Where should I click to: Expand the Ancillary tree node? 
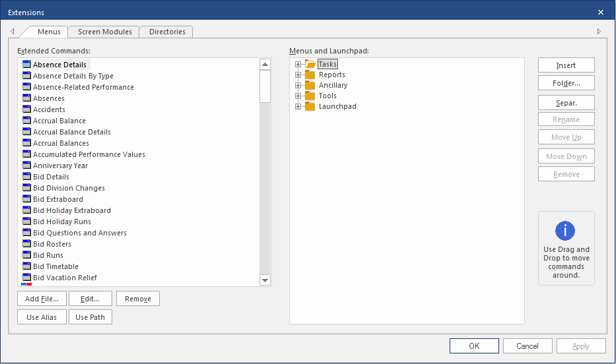pyautogui.click(x=298, y=86)
